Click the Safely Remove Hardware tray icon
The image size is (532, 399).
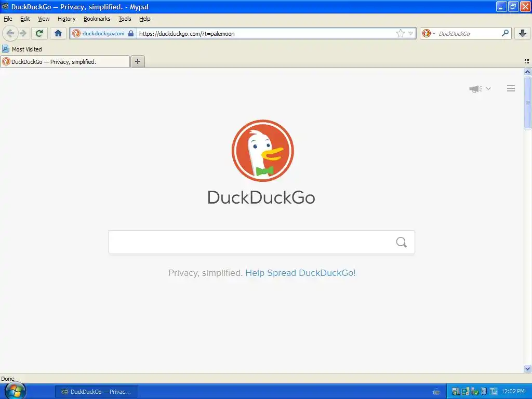[x=475, y=392]
